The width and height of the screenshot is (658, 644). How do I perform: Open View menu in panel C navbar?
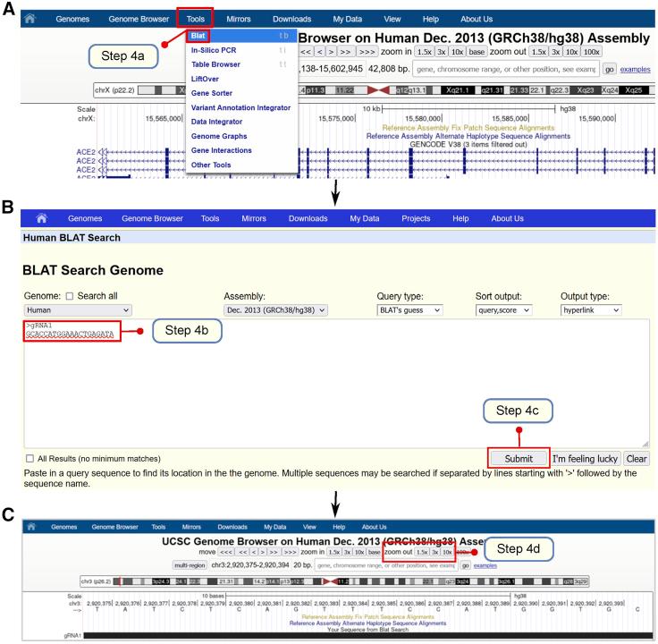309,527
